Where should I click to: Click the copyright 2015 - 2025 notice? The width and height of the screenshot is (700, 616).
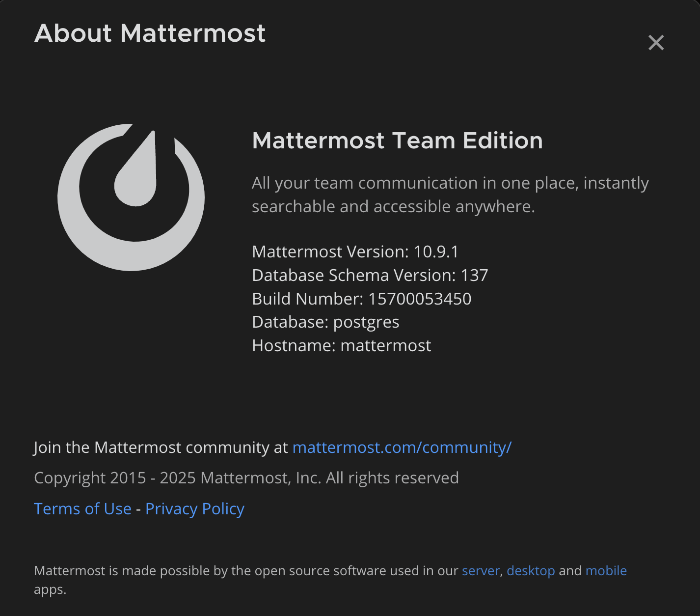tap(246, 477)
